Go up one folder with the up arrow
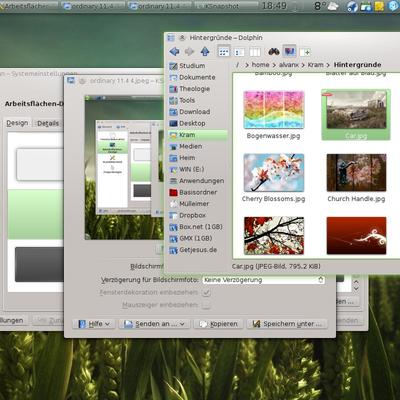400x400 pixels. 205,52
